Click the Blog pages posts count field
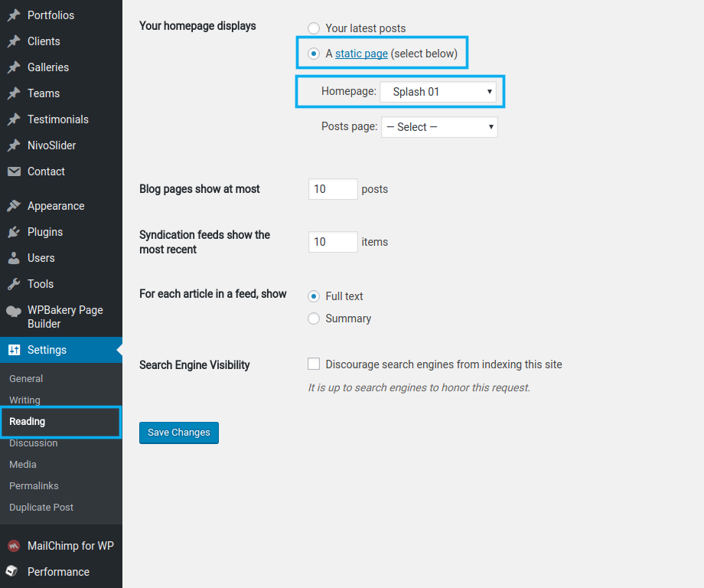Viewport: 704px width, 588px height. (x=332, y=188)
